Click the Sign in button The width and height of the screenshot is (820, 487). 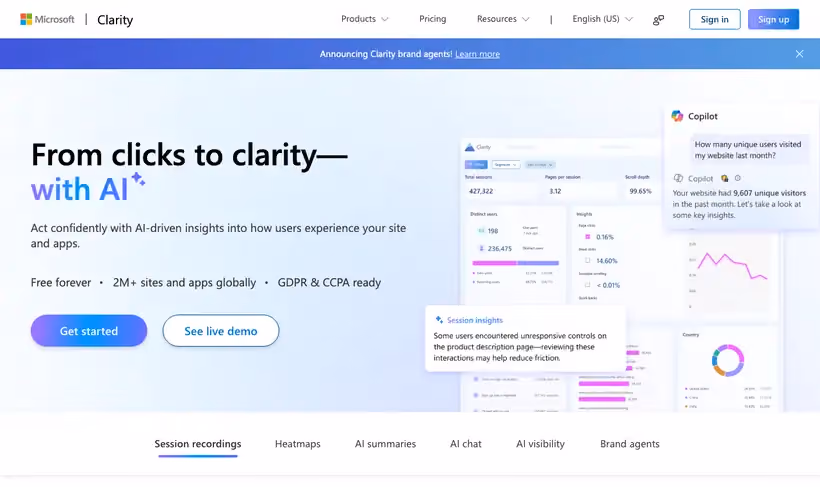click(714, 19)
